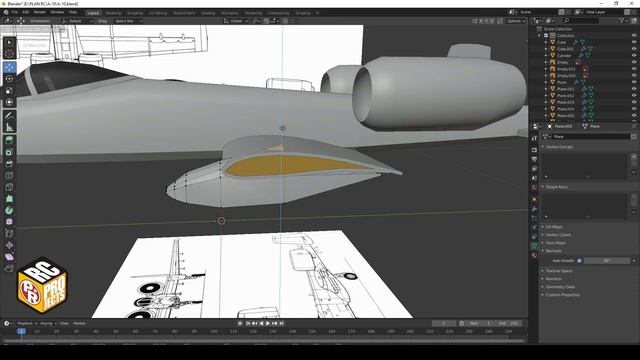Screen dimensions: 640x360
Task: Choose the Extrude Region tool
Action: point(10,141)
